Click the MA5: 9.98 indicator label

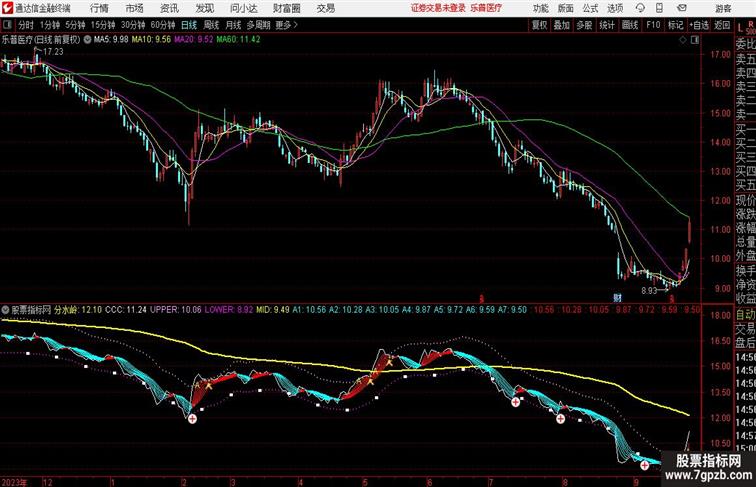111,40
